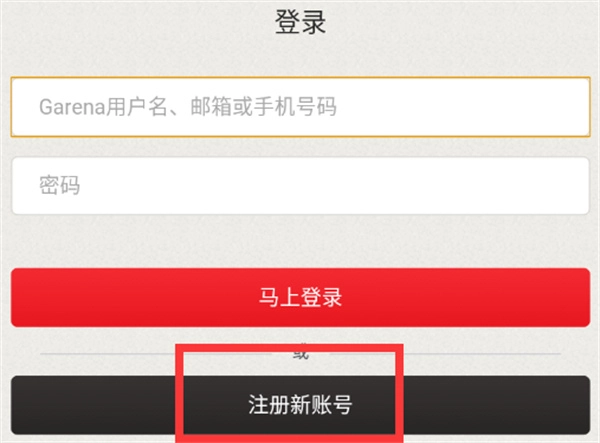Select the 登录 heading text
Viewport: 600px width, 443px height.
(x=300, y=22)
